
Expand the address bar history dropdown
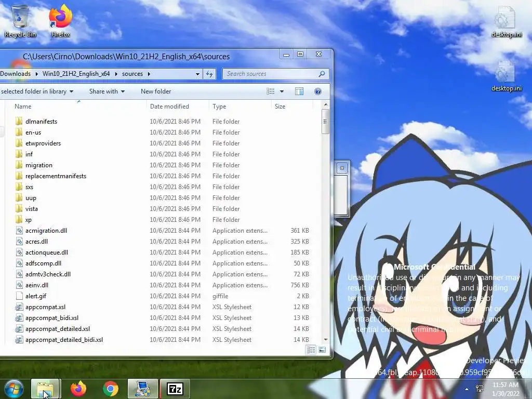tap(197, 74)
